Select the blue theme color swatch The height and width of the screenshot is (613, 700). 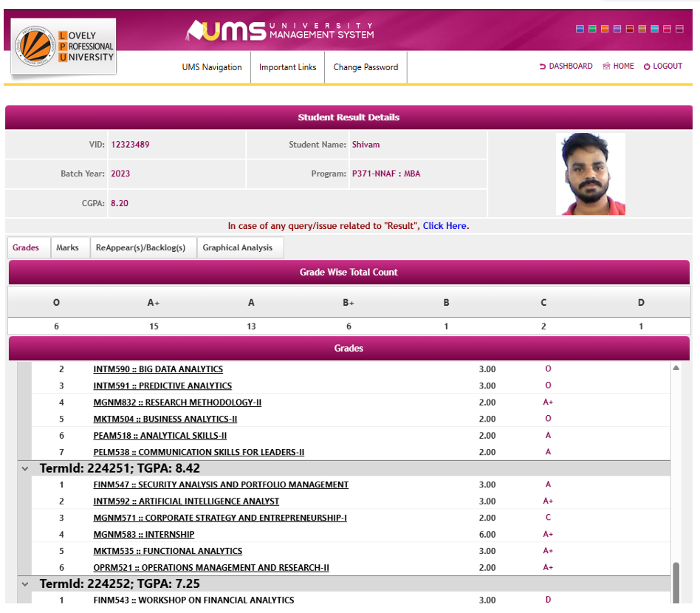[x=580, y=29]
